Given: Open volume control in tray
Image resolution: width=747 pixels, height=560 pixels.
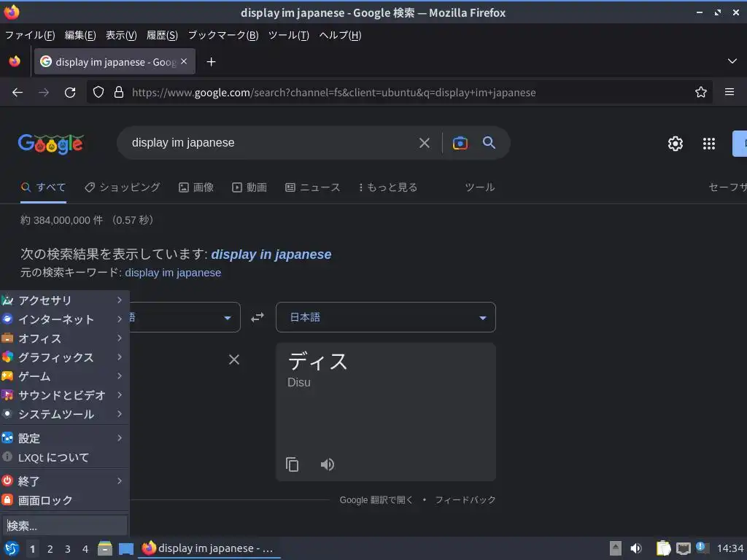Looking at the screenshot, I should coord(635,548).
